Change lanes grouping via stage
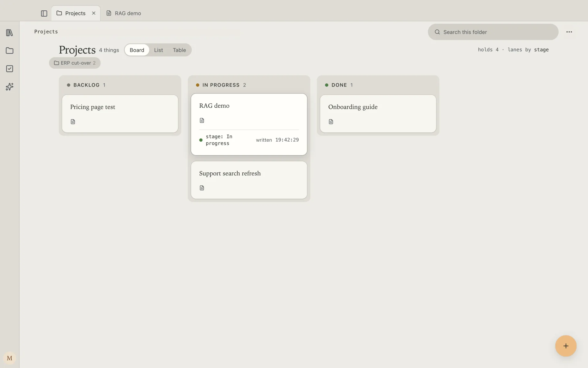 (x=541, y=50)
